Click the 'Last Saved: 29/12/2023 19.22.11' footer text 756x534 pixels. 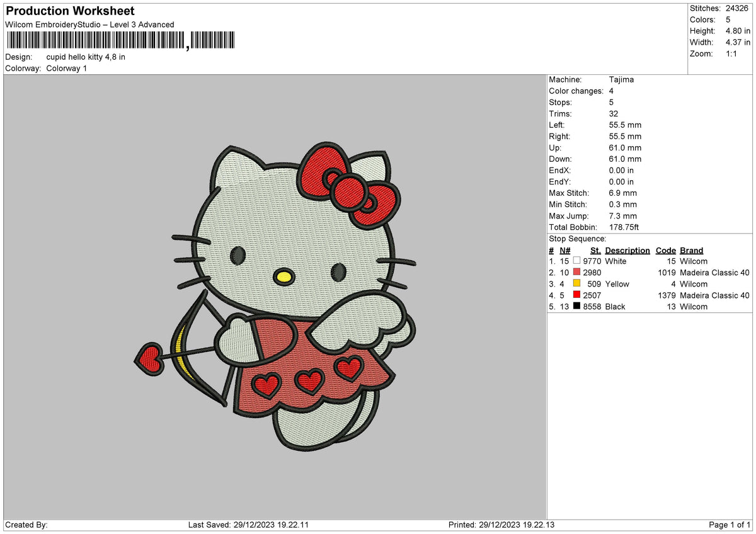point(248,525)
